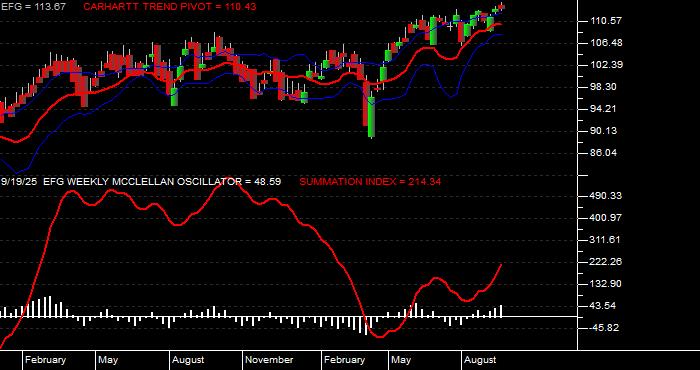Select the first August on the timeline
This screenshot has width=700, height=370.
[x=188, y=360]
